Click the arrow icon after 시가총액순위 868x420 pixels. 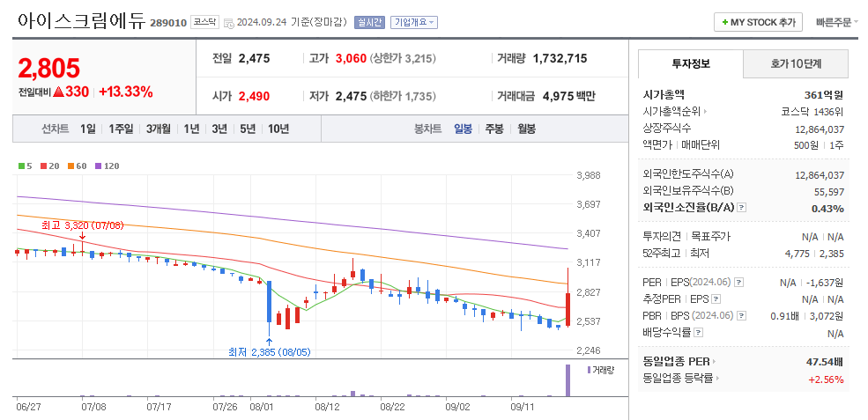click(706, 112)
